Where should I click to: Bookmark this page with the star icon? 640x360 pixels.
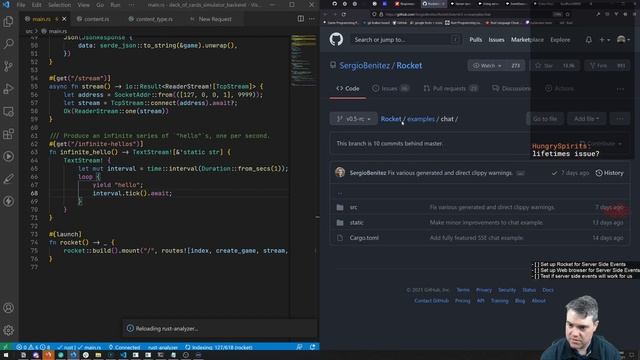pos(568,14)
